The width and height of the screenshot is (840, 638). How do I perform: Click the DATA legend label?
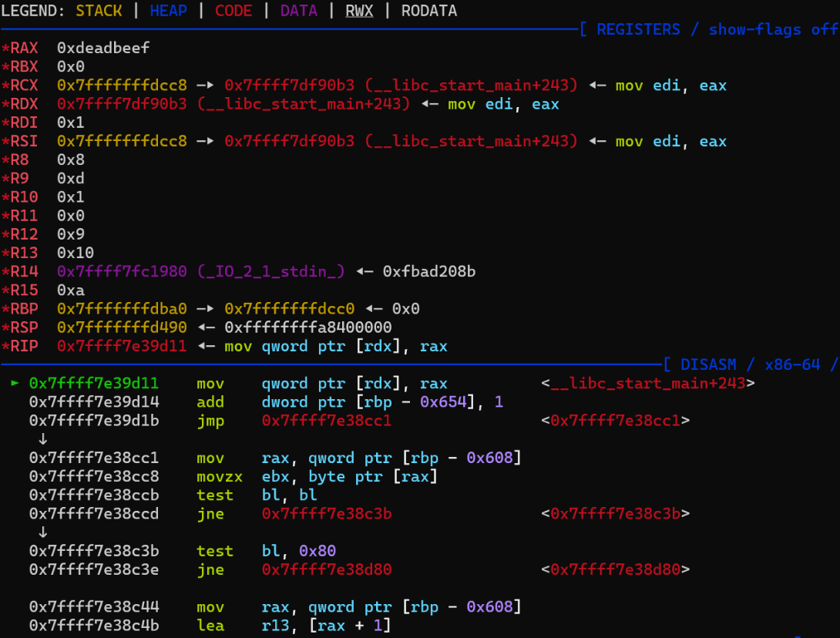point(299,11)
